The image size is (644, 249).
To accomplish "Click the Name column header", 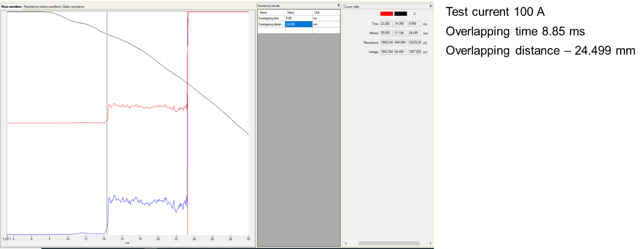I will [271, 12].
